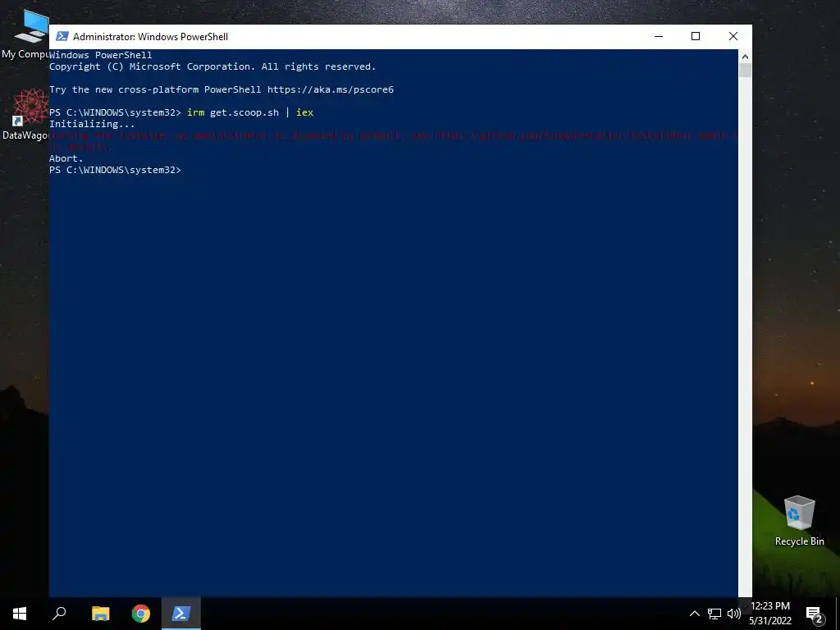
Task: Click the 'irm get.scoop.sh | iex' command text
Action: tap(250, 112)
